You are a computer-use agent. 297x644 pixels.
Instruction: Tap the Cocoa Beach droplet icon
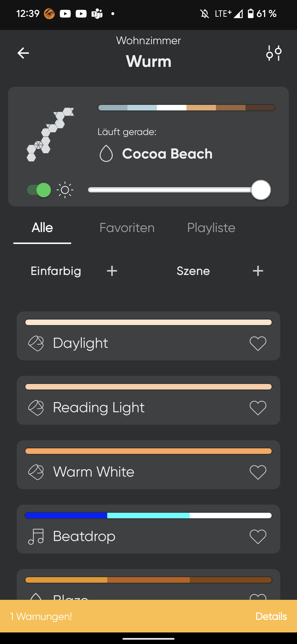(x=106, y=154)
